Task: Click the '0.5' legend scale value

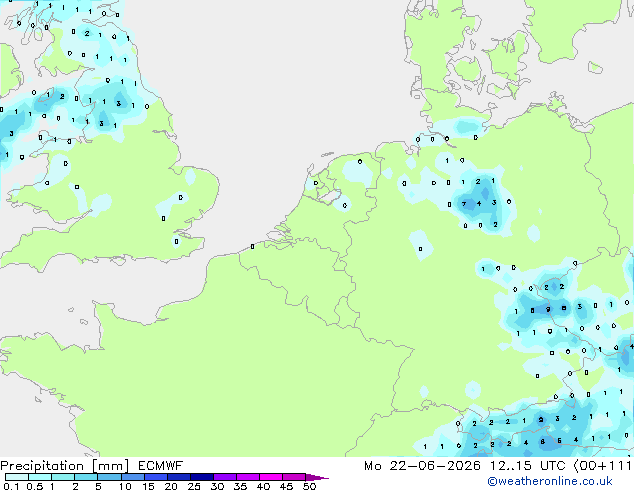Action: click(x=34, y=486)
